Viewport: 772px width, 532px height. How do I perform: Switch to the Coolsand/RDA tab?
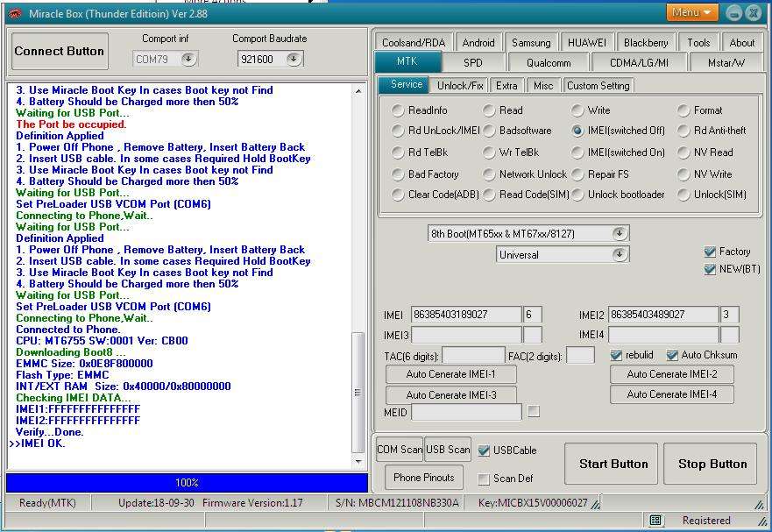tap(414, 43)
